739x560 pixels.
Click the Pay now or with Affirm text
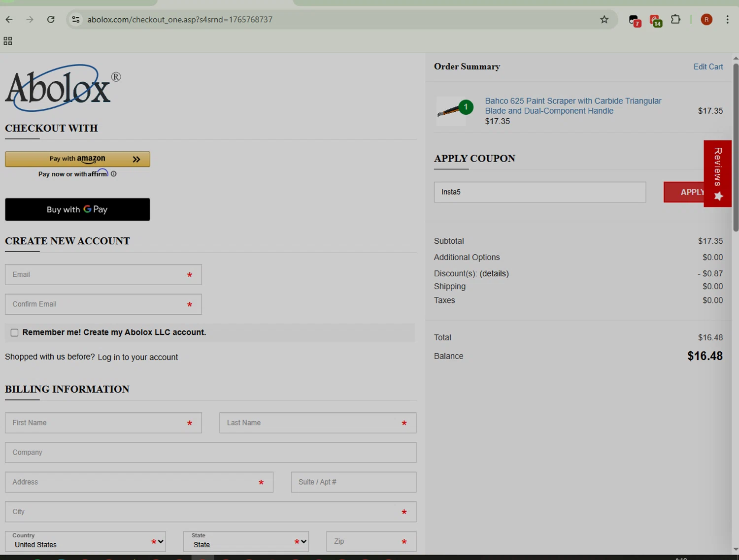pyautogui.click(x=73, y=174)
